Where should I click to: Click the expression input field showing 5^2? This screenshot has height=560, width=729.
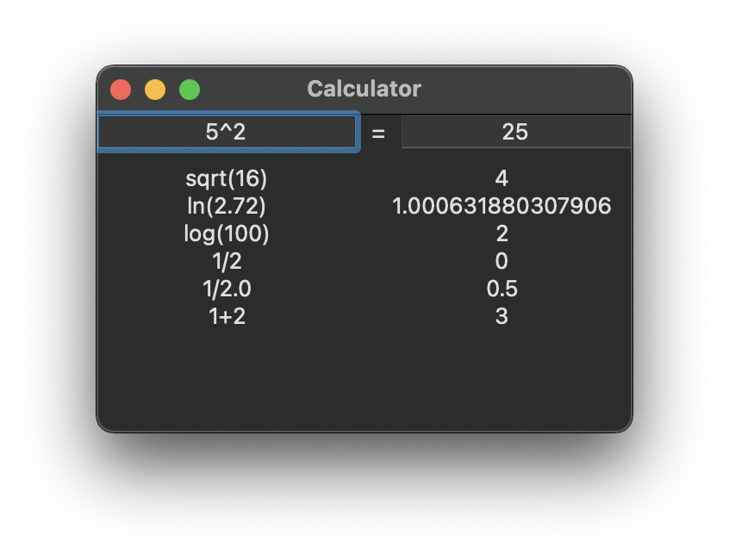(227, 132)
